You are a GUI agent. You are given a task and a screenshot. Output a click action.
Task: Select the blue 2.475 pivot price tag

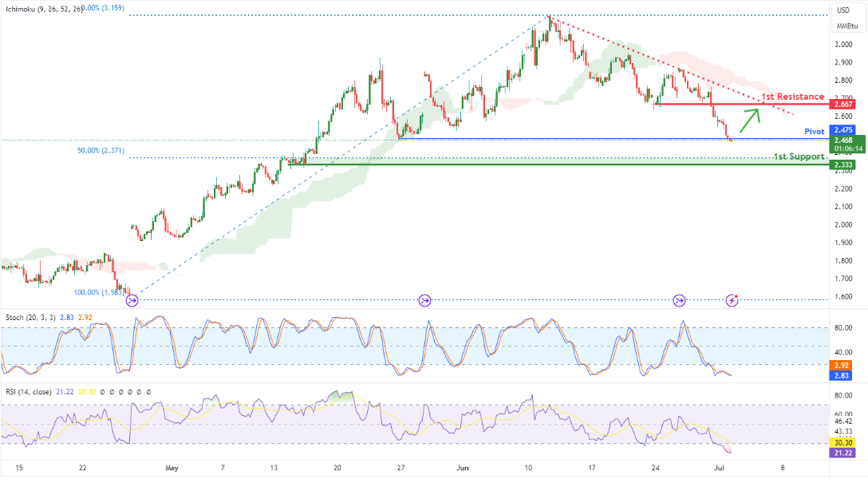click(x=843, y=130)
